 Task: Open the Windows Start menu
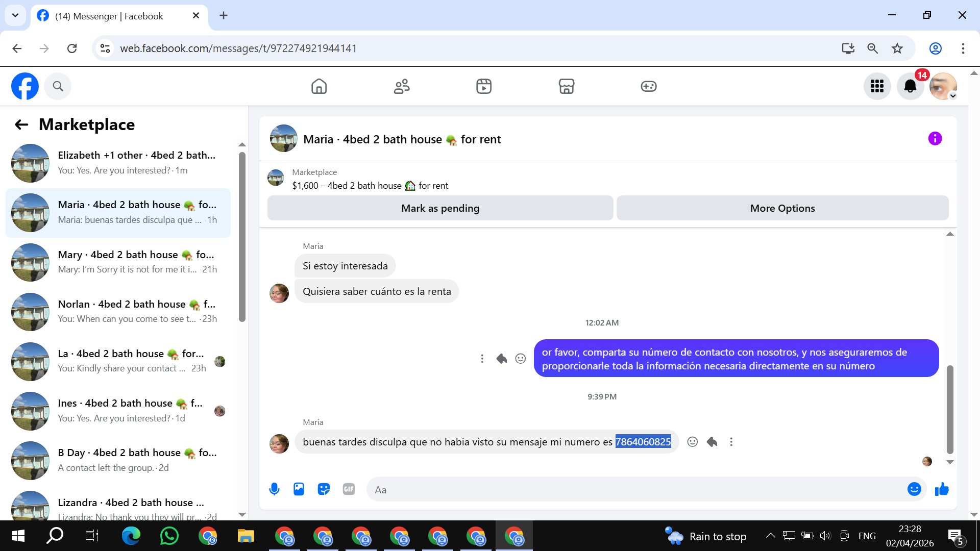[x=18, y=536]
